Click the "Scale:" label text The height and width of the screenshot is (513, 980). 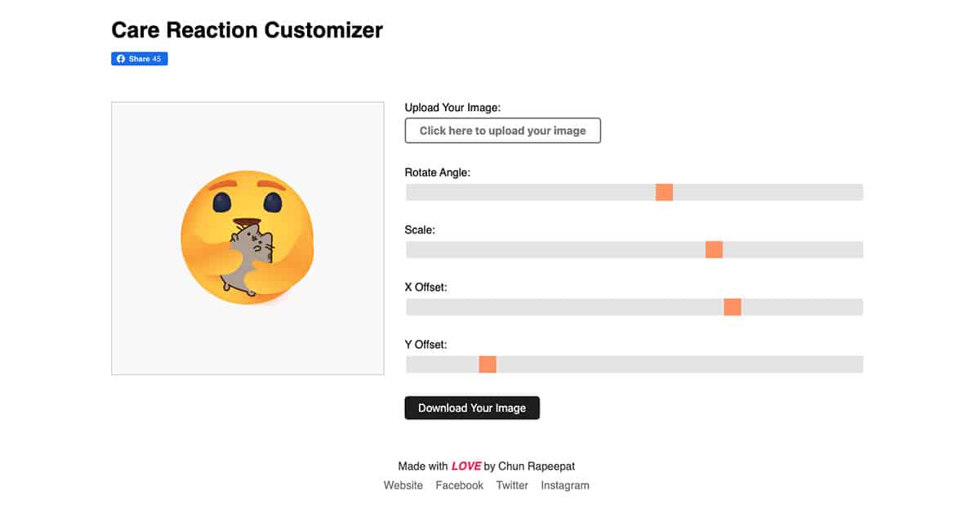click(420, 230)
